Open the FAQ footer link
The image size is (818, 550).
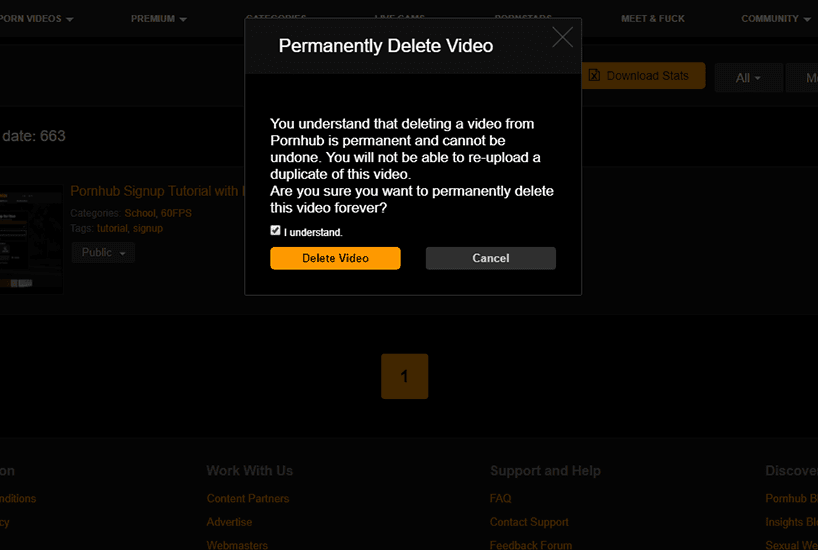[x=500, y=498]
